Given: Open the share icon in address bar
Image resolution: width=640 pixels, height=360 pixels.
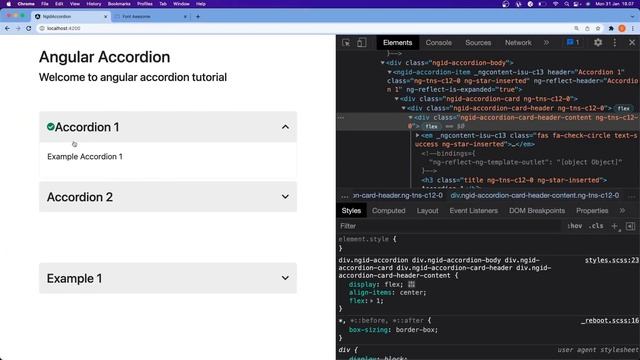Looking at the screenshot, I should tap(587, 28).
